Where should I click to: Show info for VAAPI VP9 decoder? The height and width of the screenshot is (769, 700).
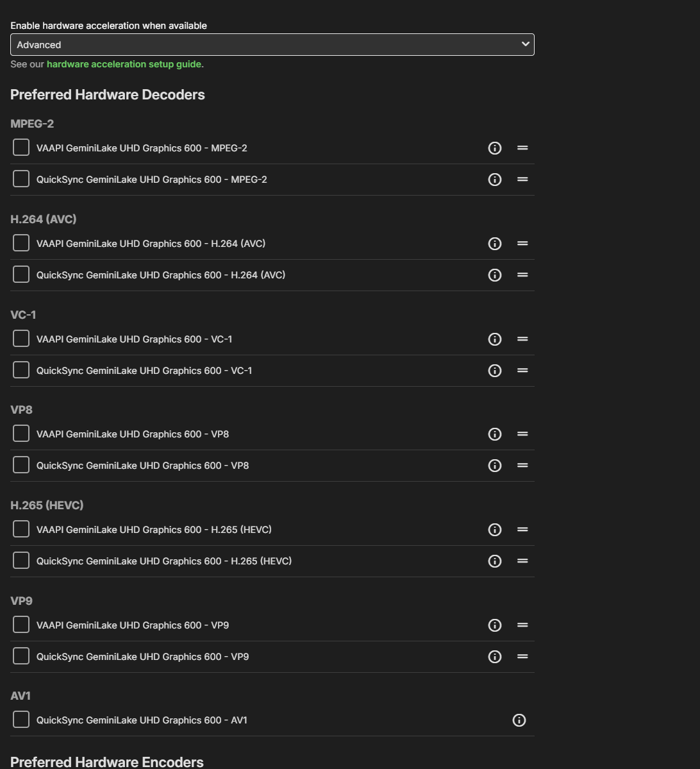click(495, 625)
